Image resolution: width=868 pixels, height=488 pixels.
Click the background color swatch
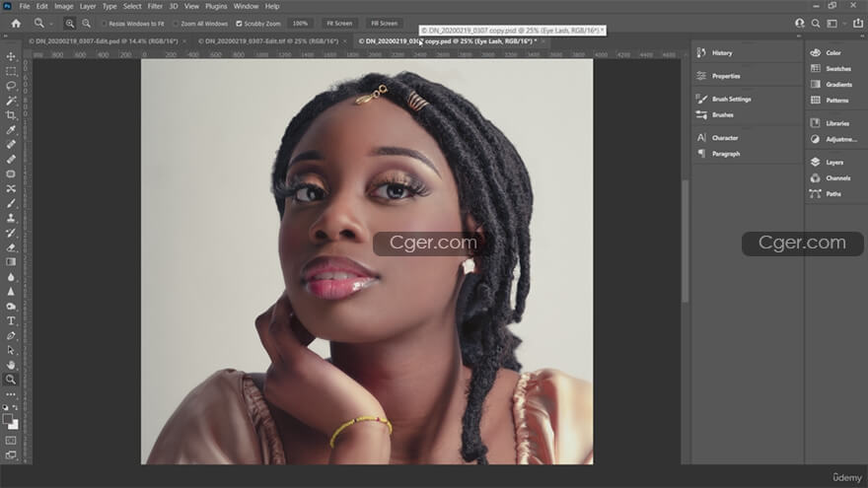click(x=14, y=425)
